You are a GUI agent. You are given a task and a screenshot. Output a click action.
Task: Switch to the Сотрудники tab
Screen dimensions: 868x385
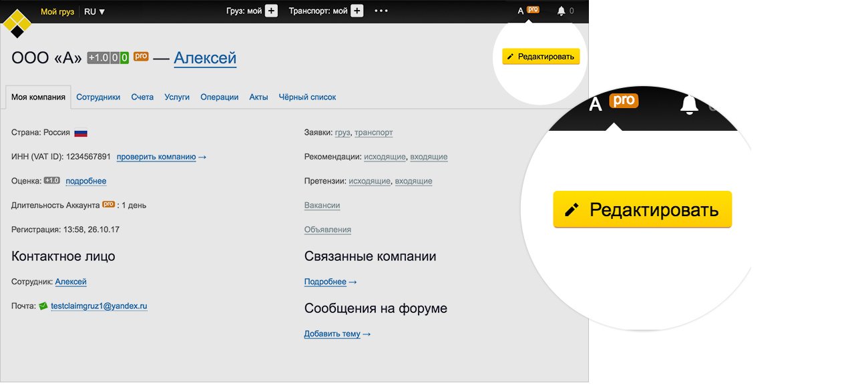tap(98, 97)
